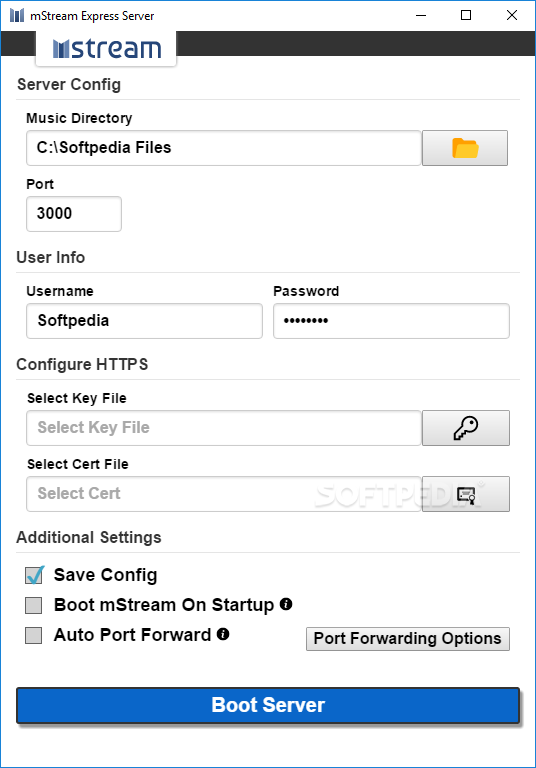The image size is (536, 768).
Task: Enable Auto Port Forward checkbox
Action: coord(34,635)
